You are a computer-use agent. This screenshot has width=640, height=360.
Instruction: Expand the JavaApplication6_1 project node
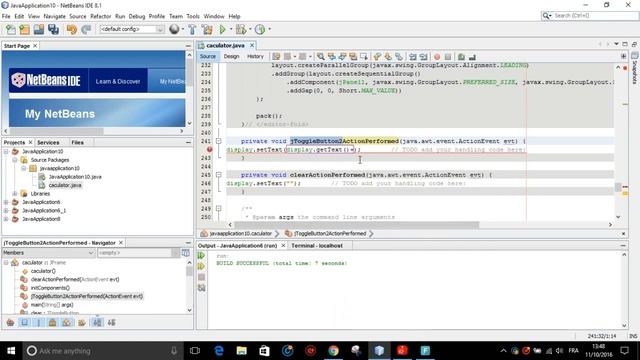pos(6,211)
